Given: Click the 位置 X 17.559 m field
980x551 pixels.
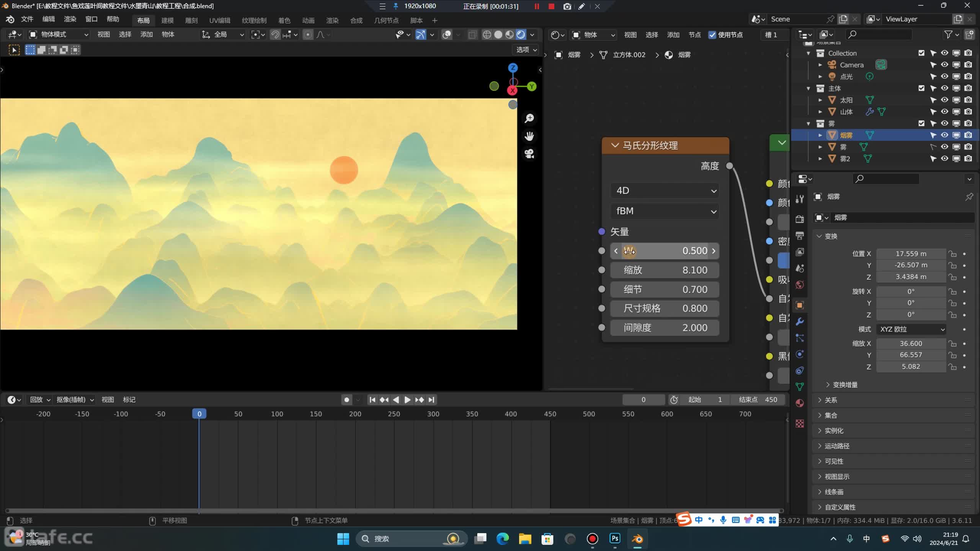Looking at the screenshot, I should point(911,254).
